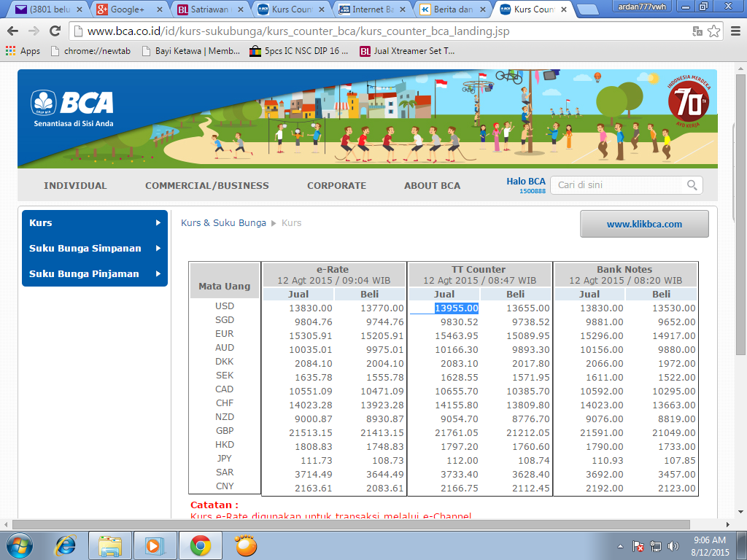
Task: Click the horizontal scrollbar thumb
Action: tap(352, 524)
